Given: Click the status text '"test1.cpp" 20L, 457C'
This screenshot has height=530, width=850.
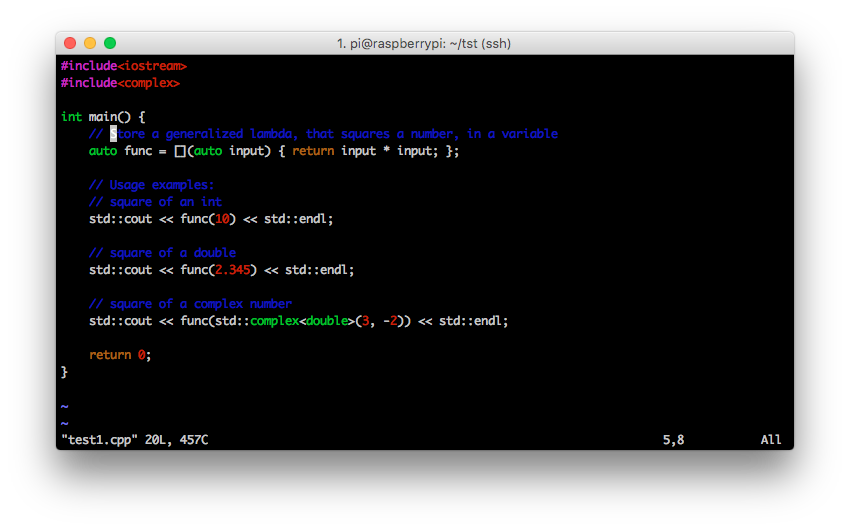Looking at the screenshot, I should click(x=134, y=440).
